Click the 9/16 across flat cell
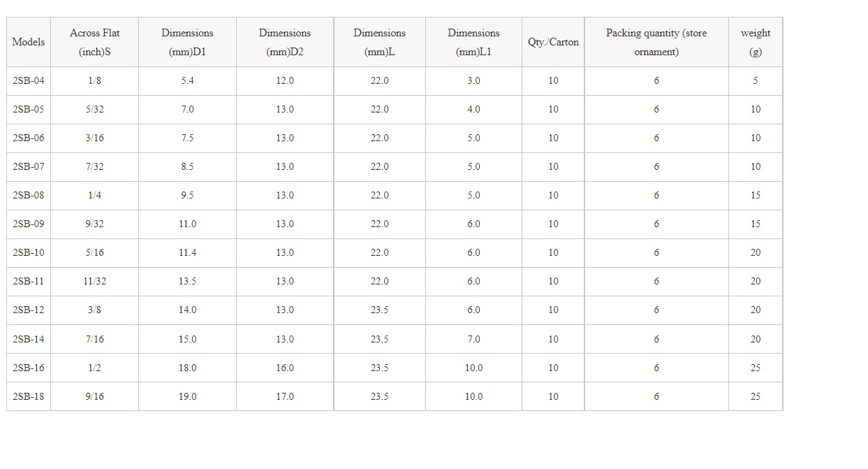 pyautogui.click(x=94, y=396)
